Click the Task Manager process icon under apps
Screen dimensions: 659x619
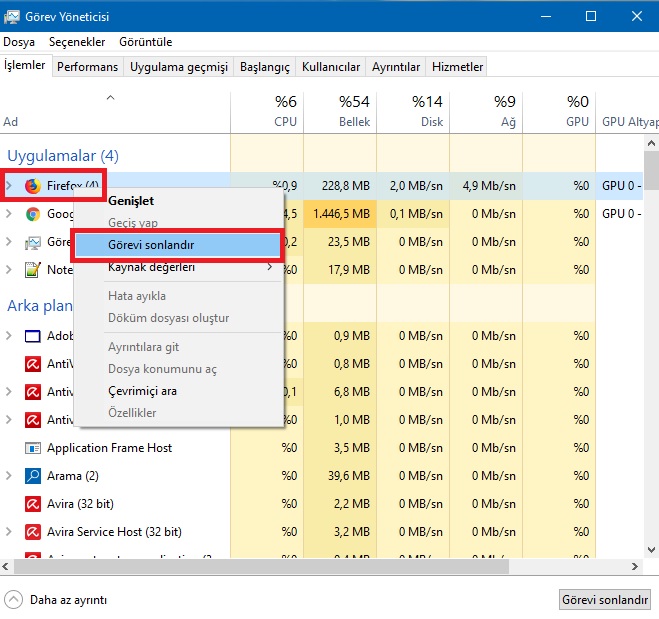coord(33,242)
